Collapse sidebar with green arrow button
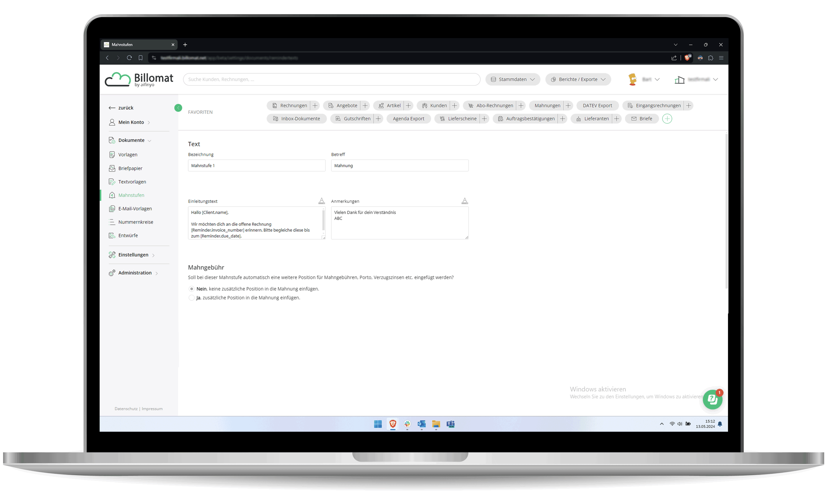 pos(178,108)
